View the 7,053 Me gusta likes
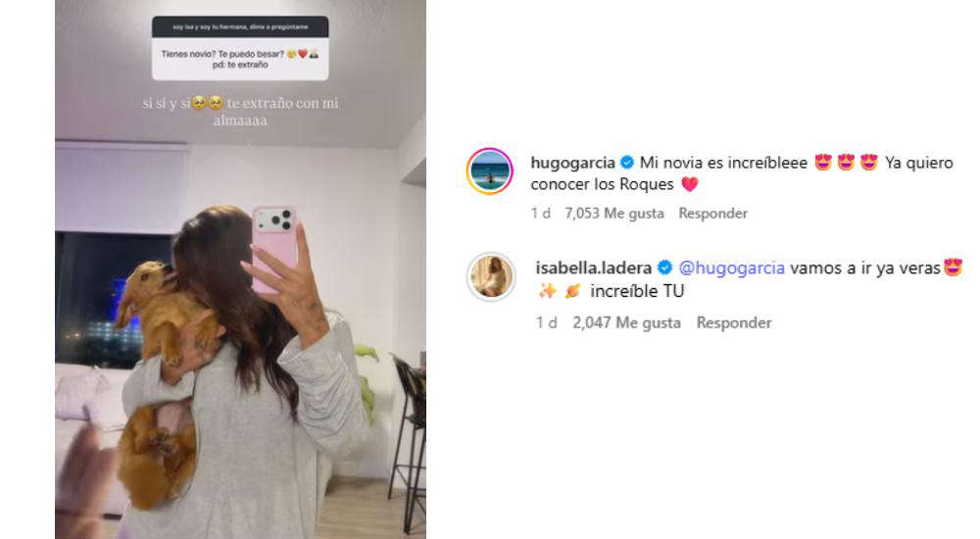The height and width of the screenshot is (539, 980). (614, 214)
